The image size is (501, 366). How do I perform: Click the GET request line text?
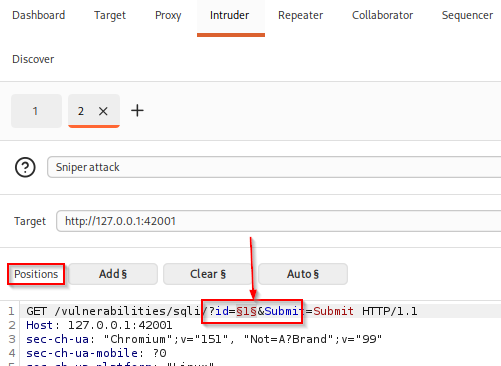pos(222,311)
